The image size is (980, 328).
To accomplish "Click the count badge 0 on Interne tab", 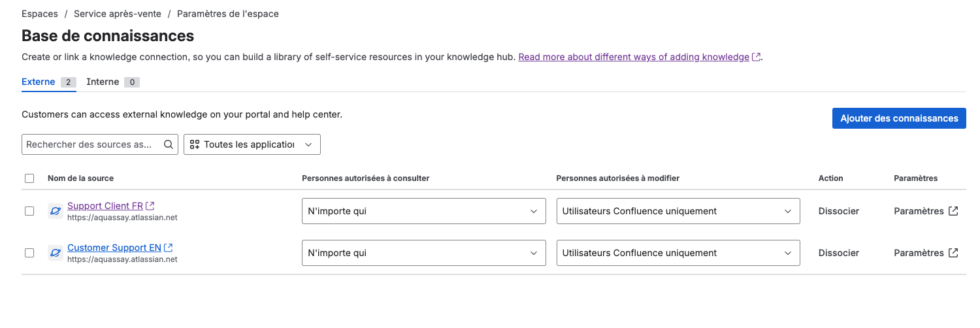I will pos(132,82).
